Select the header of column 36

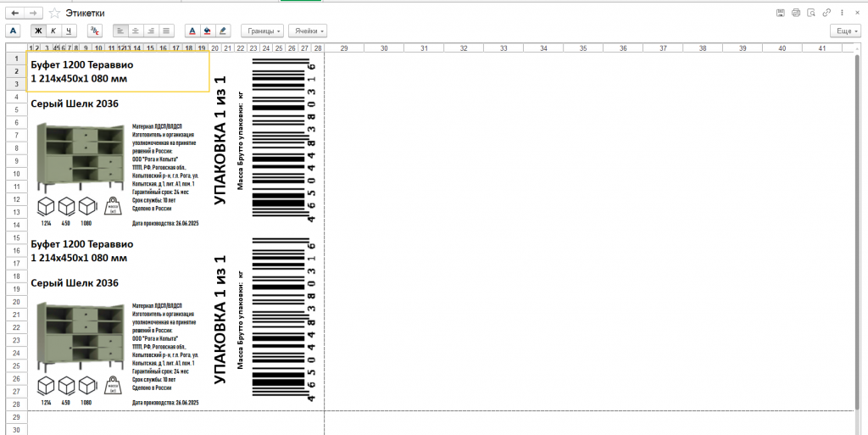[x=623, y=48]
